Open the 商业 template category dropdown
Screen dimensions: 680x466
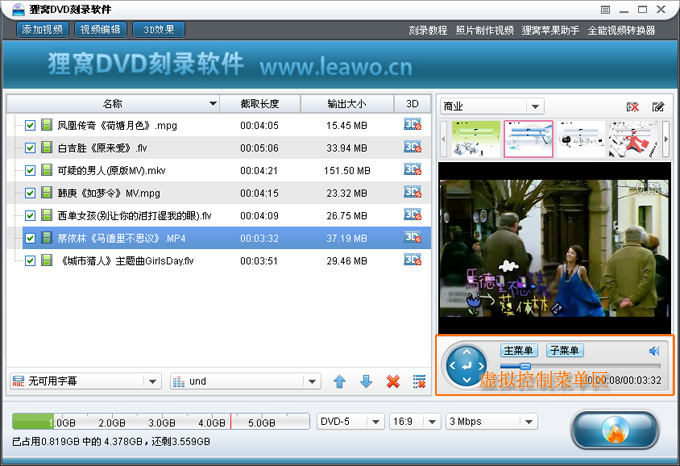tap(492, 106)
